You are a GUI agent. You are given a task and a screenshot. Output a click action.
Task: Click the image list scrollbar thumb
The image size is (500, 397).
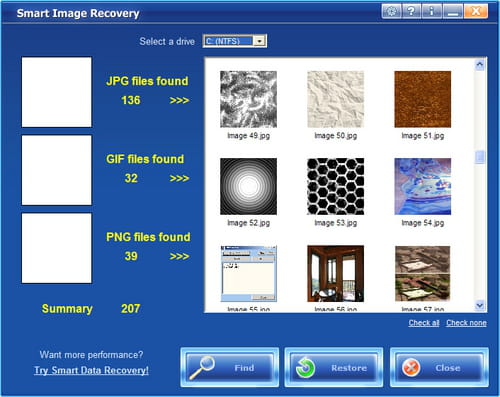(480, 157)
